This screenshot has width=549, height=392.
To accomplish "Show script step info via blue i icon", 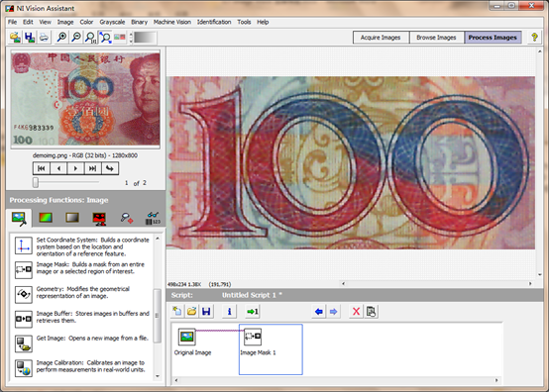I will coord(229,311).
